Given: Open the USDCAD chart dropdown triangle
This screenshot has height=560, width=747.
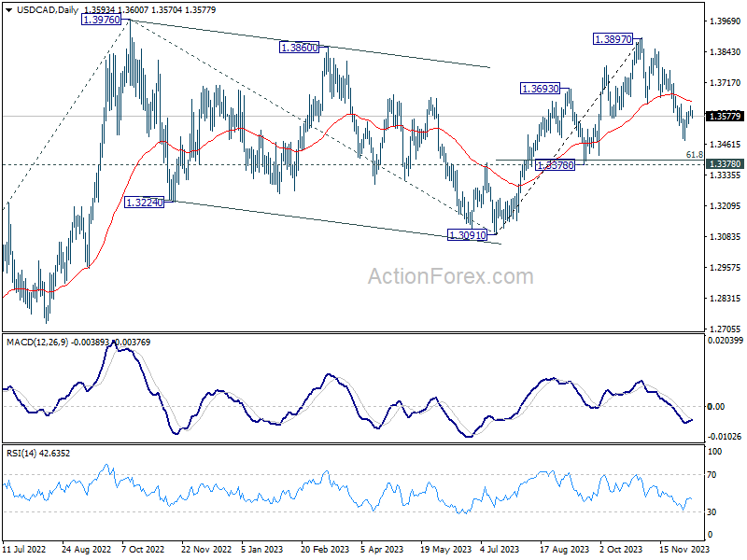Looking at the screenshot, I should (x=8, y=9).
